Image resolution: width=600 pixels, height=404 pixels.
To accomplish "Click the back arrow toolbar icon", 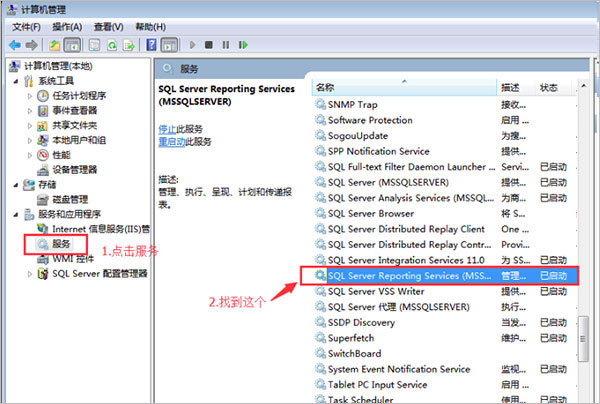I will coord(14,45).
